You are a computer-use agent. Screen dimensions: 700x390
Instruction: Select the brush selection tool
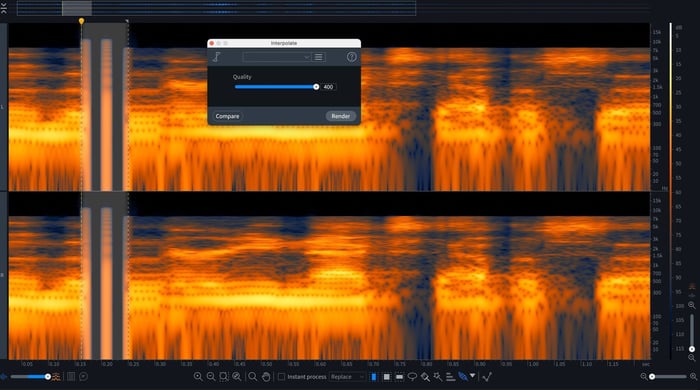pos(425,377)
